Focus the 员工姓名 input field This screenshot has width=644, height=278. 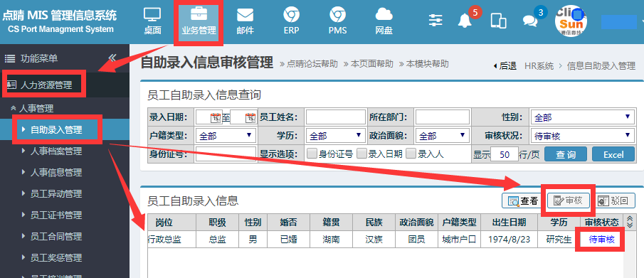(x=336, y=117)
